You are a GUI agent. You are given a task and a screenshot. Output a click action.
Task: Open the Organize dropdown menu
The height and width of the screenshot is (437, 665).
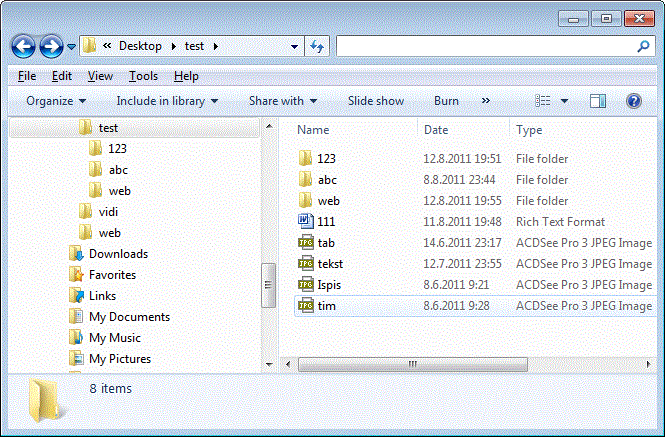click(56, 101)
